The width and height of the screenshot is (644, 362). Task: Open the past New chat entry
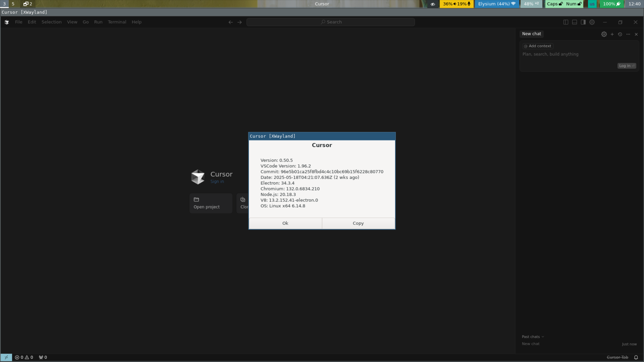click(579, 344)
